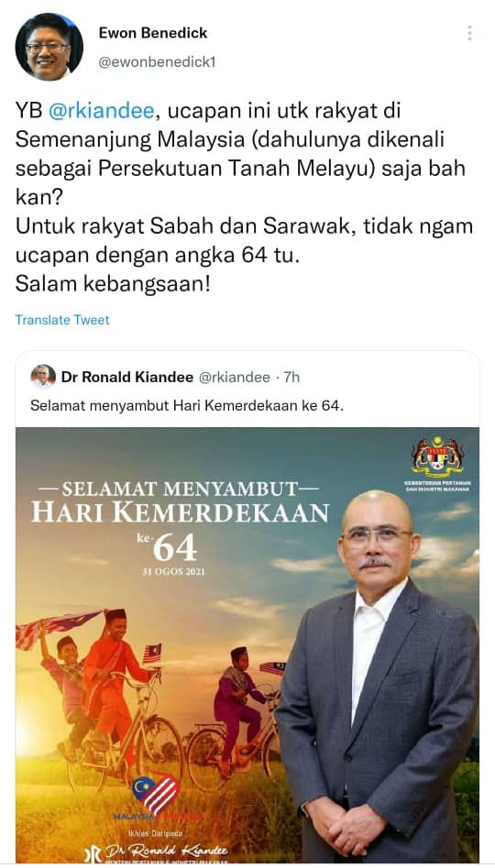
Task: Open Ewon Benedick's profile picture
Action: point(49,47)
